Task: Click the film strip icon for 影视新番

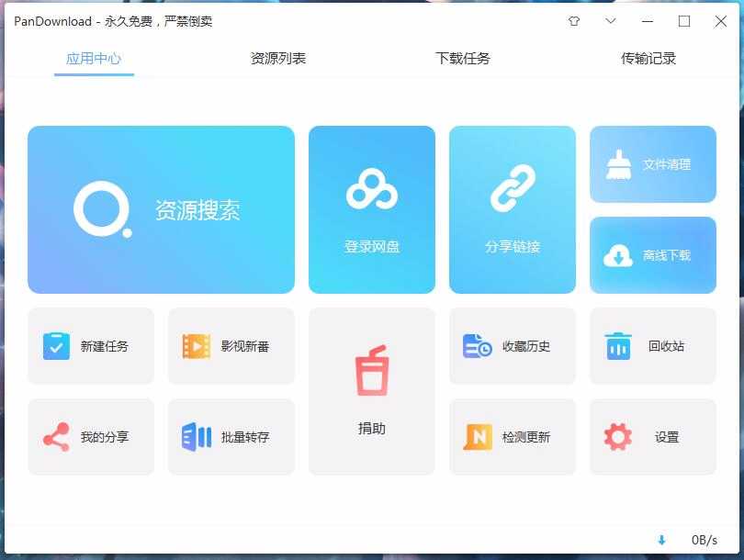Action: (197, 346)
